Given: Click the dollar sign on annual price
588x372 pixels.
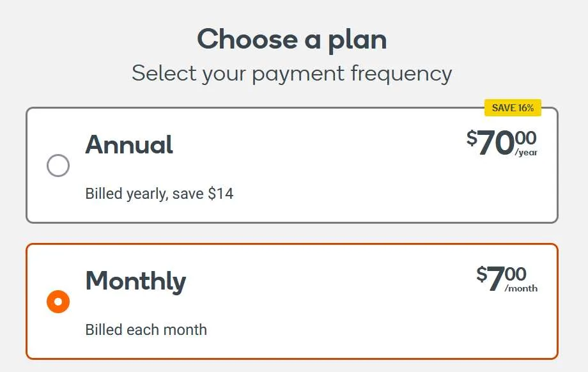Looking at the screenshot, I should point(472,138).
